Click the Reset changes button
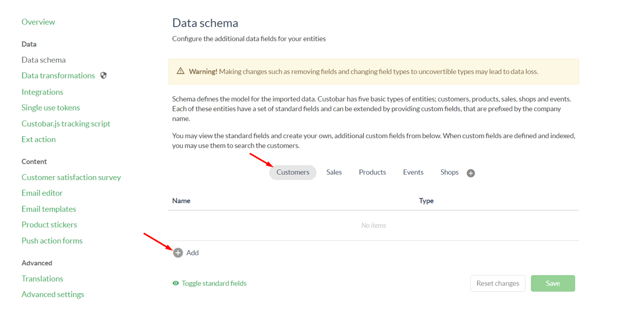644x310 pixels. click(x=498, y=284)
